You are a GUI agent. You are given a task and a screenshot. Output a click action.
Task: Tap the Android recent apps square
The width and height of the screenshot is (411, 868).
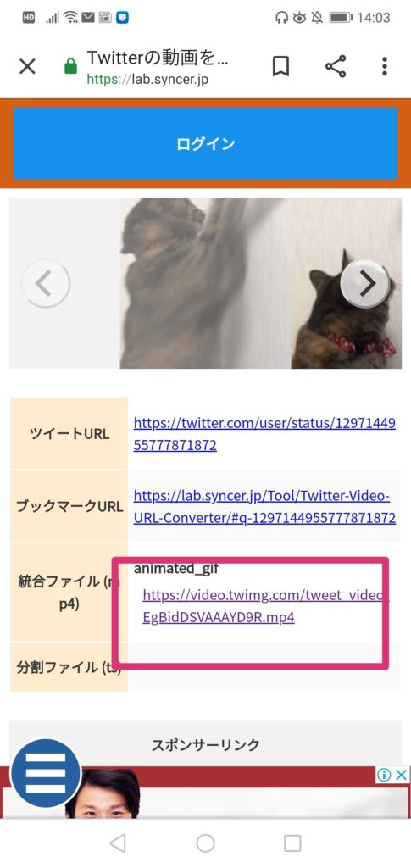point(292,843)
